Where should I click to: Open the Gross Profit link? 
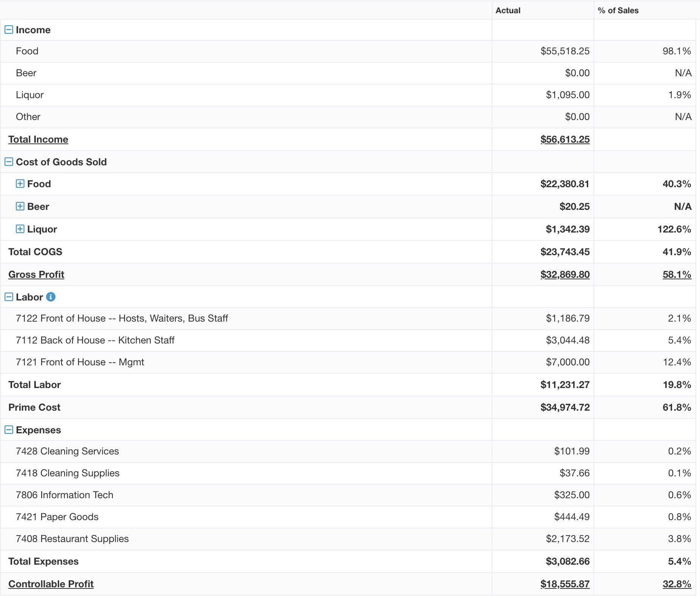pyautogui.click(x=36, y=274)
